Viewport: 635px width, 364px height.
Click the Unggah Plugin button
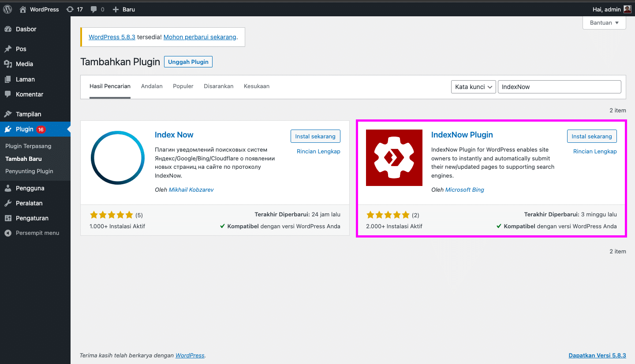(188, 62)
